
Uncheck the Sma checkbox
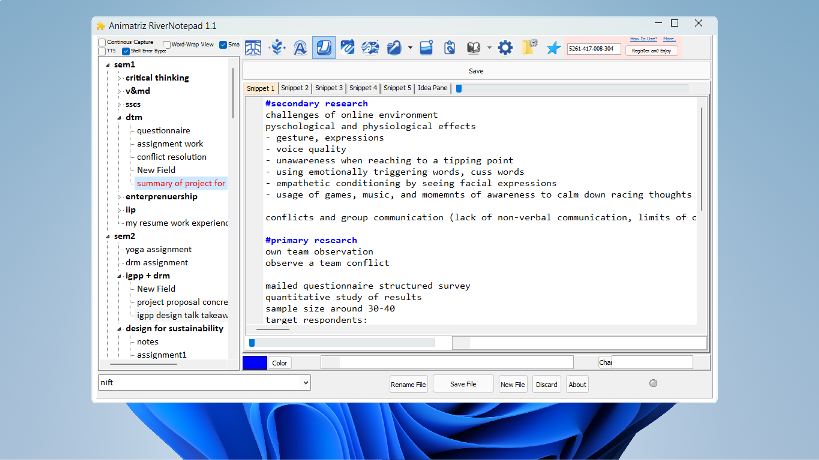pos(223,44)
